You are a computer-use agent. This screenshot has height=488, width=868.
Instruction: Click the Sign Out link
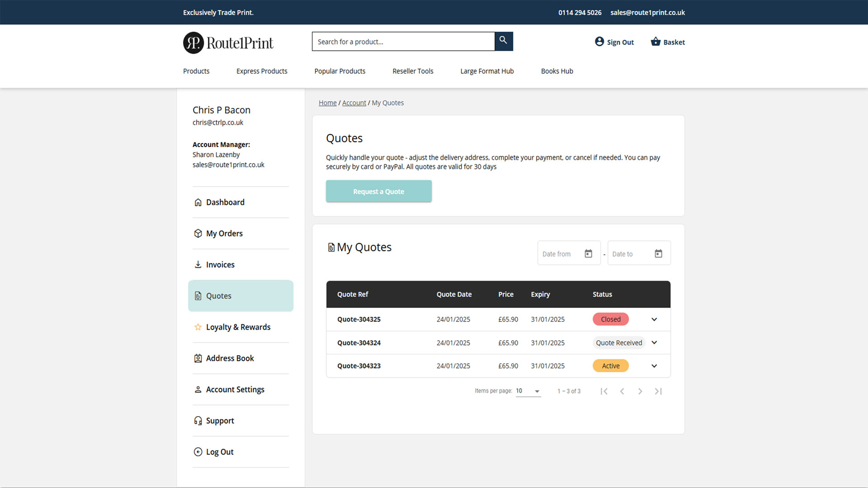(x=620, y=42)
